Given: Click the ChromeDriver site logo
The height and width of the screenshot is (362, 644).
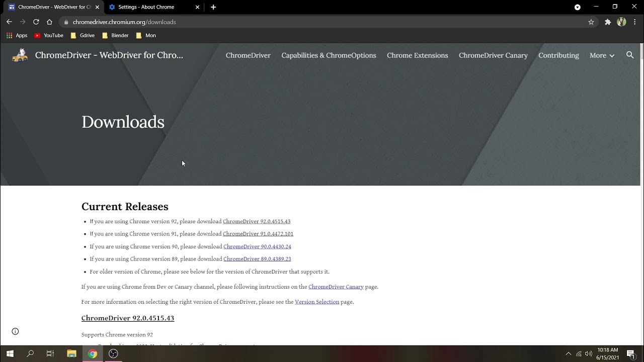Looking at the screenshot, I should pyautogui.click(x=20, y=55).
